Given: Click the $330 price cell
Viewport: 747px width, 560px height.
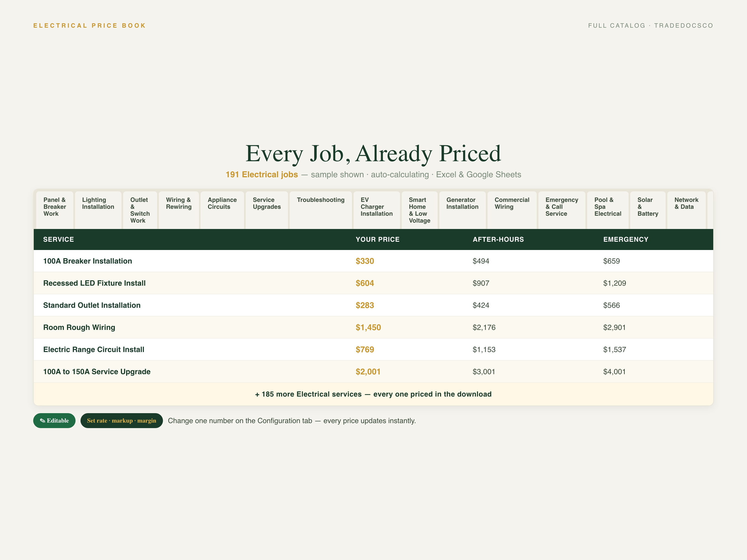Looking at the screenshot, I should click(x=365, y=261).
